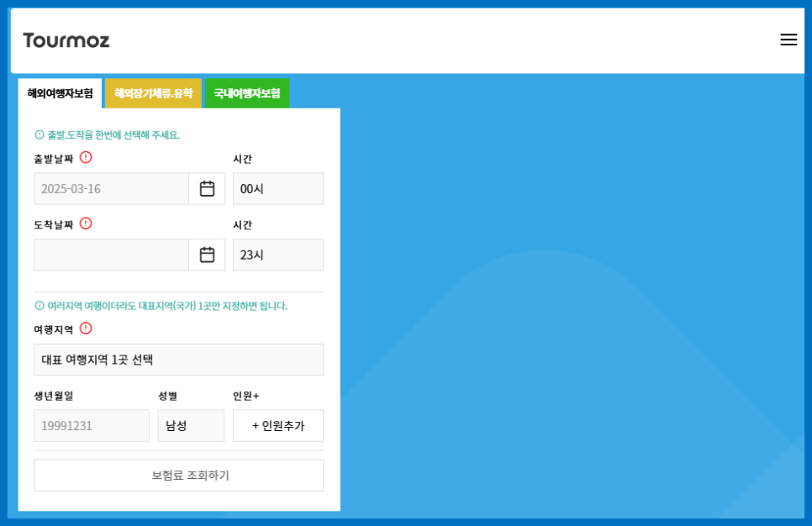This screenshot has height=526, width=812.
Task: Click the 출발.도착을 한번에 선택해 주세요 notice text
Action: pos(113,135)
